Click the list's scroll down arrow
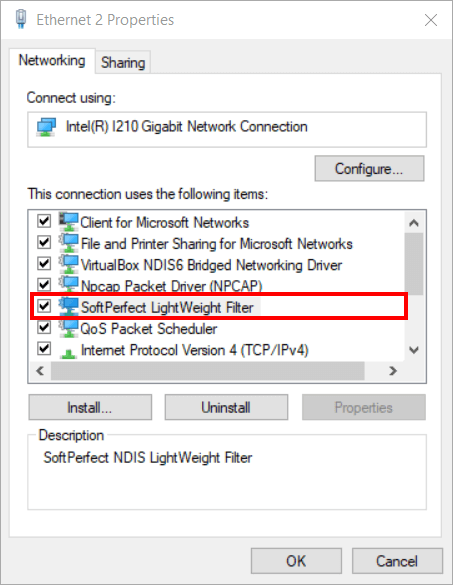 (x=414, y=350)
